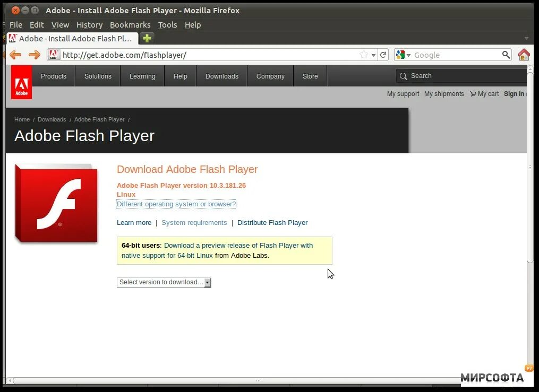Image resolution: width=539 pixels, height=392 pixels.
Task: Click Adobe Flash Player breadcrumb link
Action: point(99,119)
